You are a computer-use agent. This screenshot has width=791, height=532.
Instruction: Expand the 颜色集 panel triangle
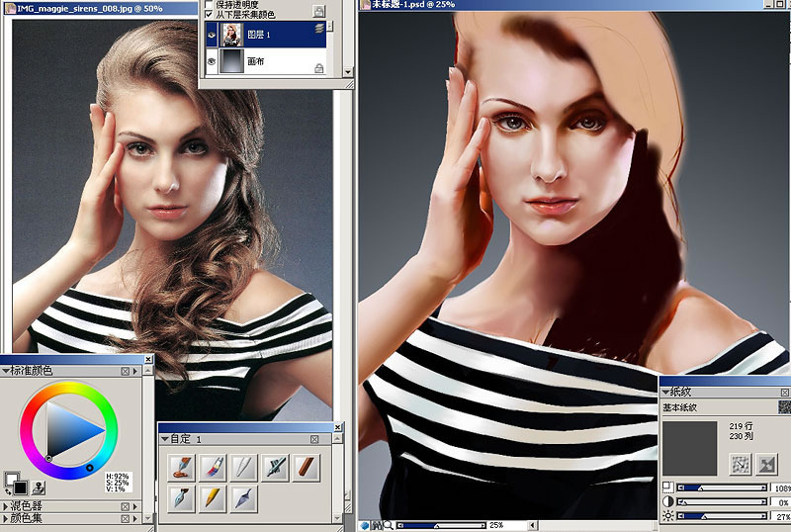click(x=6, y=518)
